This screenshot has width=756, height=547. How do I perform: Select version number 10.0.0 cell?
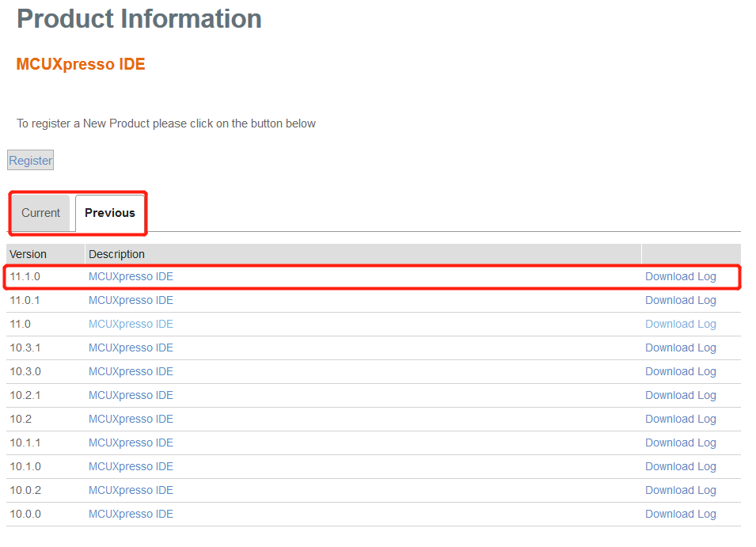[x=25, y=514]
